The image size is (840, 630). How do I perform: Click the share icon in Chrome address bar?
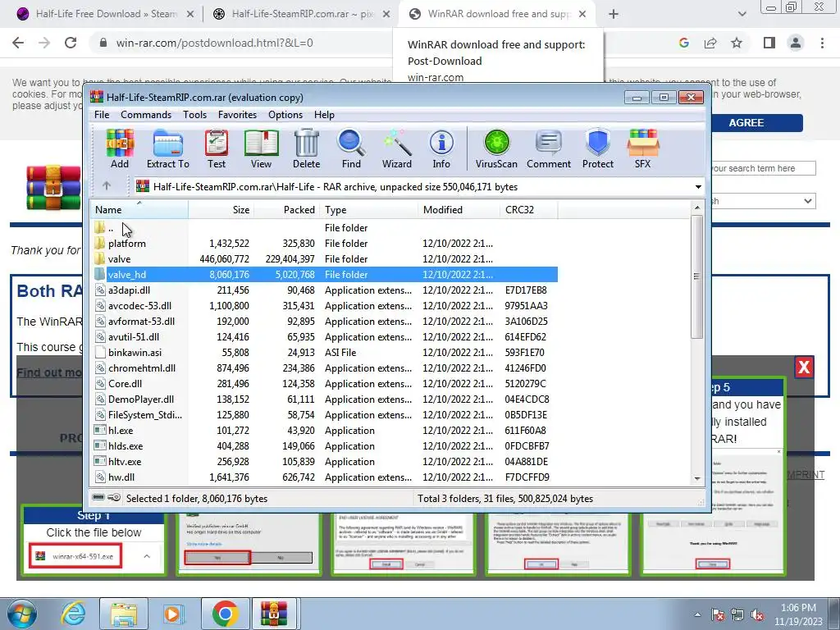point(710,43)
